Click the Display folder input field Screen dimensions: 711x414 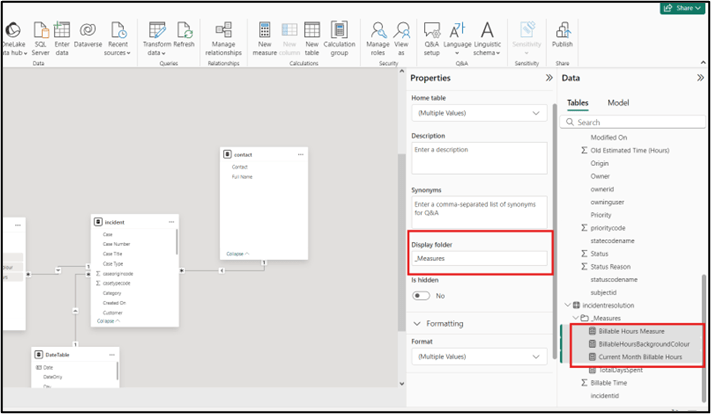point(478,258)
